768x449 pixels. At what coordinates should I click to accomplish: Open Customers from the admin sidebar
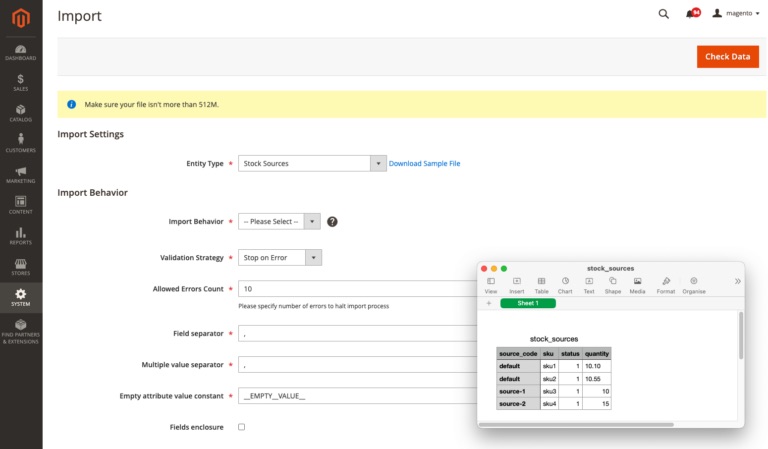coord(21,143)
